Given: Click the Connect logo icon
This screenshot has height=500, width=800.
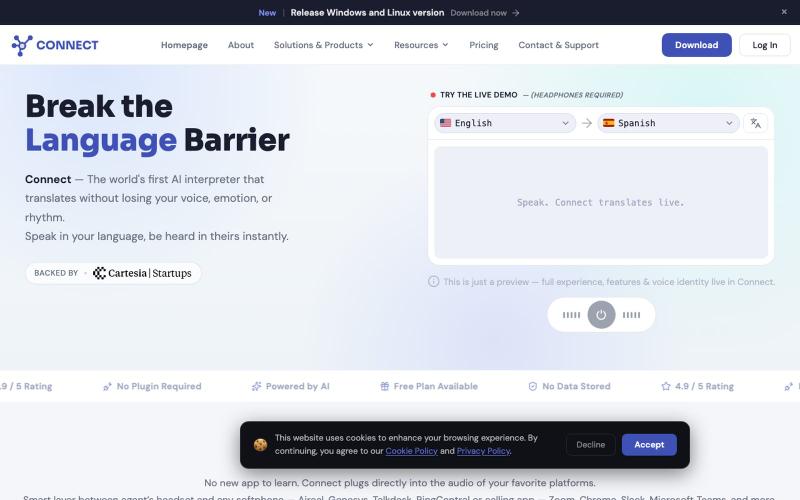Looking at the screenshot, I should [22, 45].
